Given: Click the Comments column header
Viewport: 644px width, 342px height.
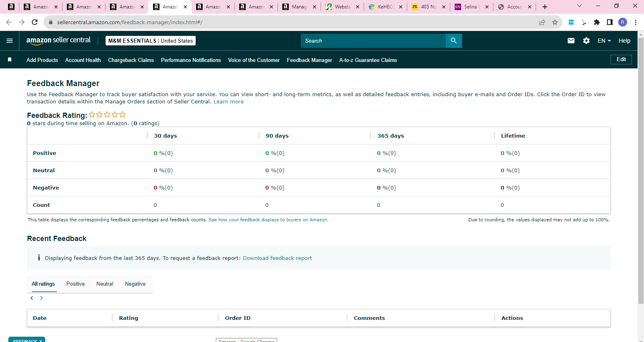Looking at the screenshot, I should (x=369, y=318).
